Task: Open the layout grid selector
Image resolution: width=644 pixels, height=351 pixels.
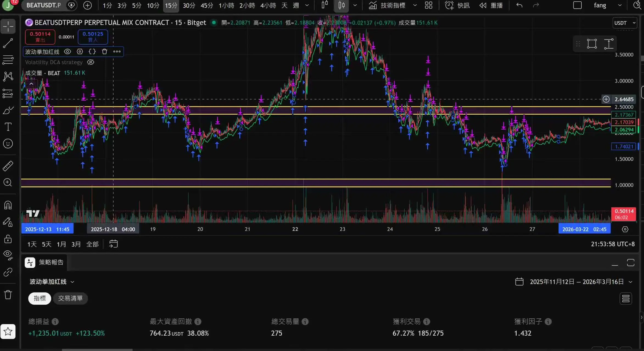Action: 429,5
